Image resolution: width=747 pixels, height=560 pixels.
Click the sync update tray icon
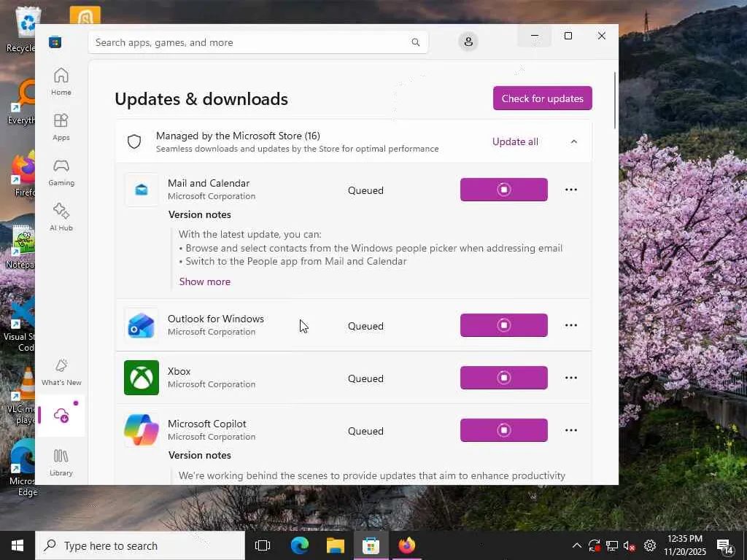point(594,545)
